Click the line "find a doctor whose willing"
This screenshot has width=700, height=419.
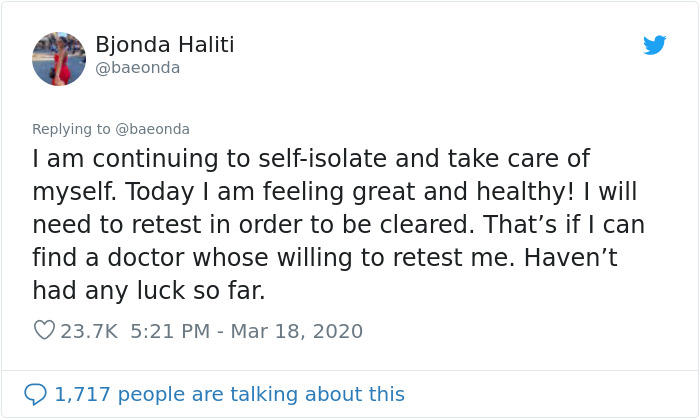coord(325,258)
